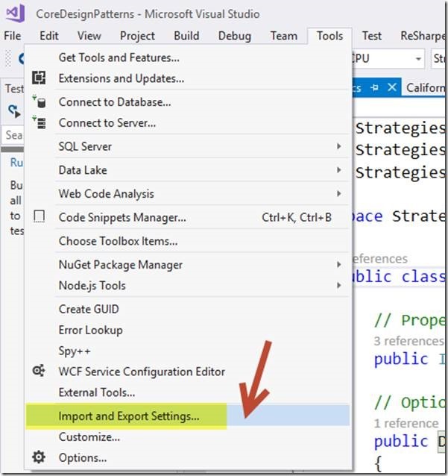The height and width of the screenshot is (476, 448).
Task: Click the Code Snippets Manager icon
Action: coord(40,217)
